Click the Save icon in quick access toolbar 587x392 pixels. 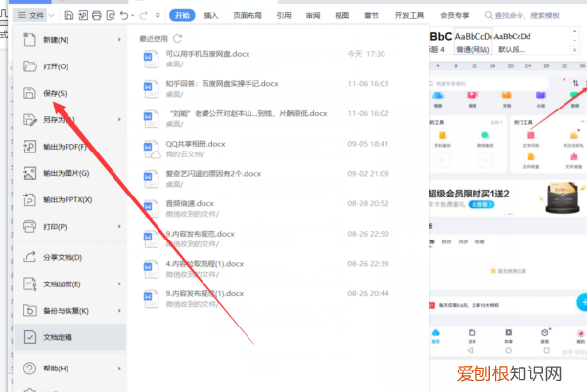tap(68, 15)
